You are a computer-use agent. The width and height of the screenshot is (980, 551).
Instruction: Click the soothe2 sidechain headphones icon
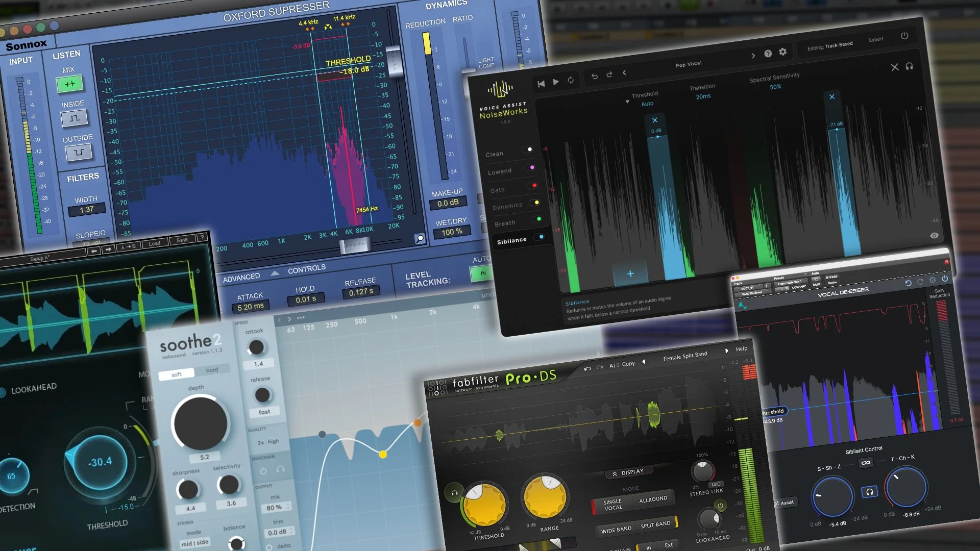click(x=280, y=469)
